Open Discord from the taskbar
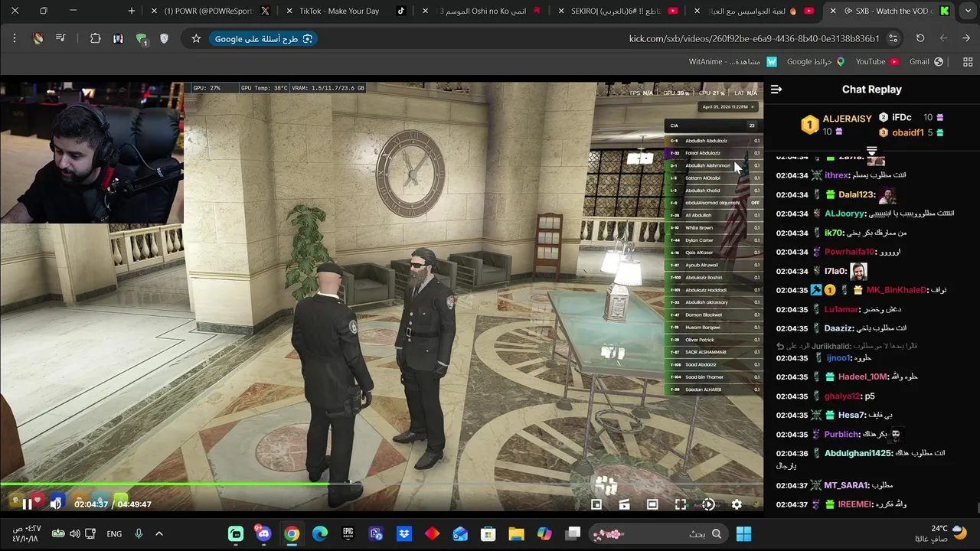Screen dimensions: 980x551 coord(264,533)
